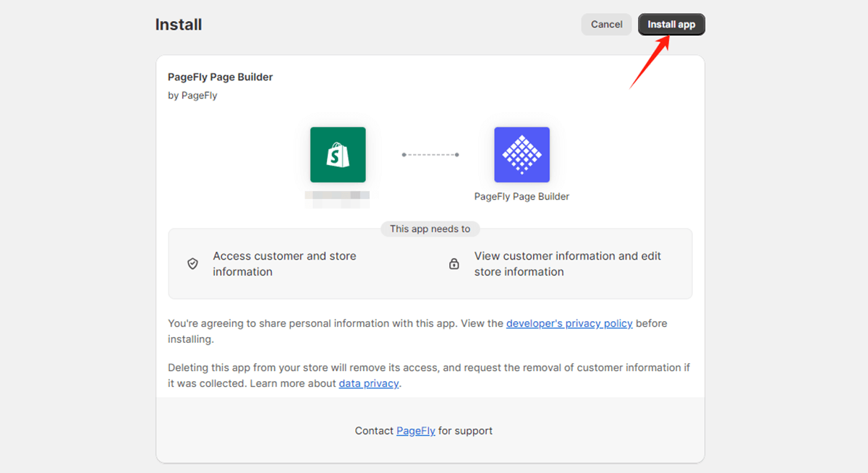Click the Install page heading
868x473 pixels.
pos(178,24)
